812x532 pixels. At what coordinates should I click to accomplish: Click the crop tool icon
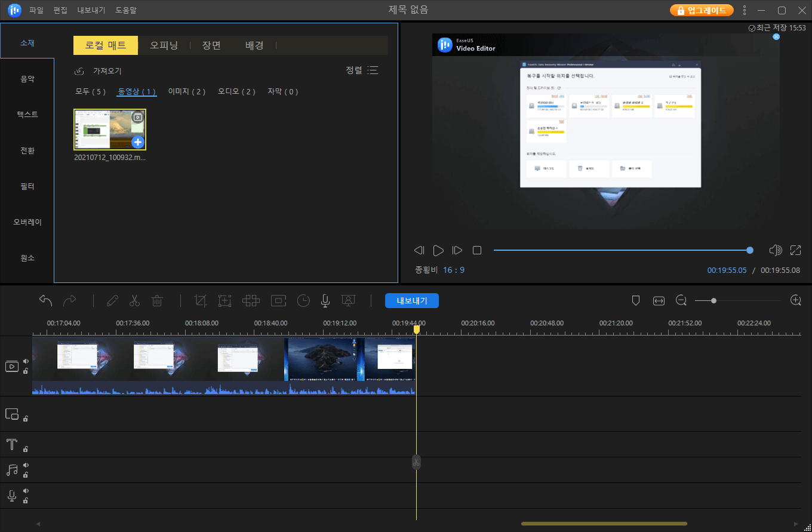point(201,300)
